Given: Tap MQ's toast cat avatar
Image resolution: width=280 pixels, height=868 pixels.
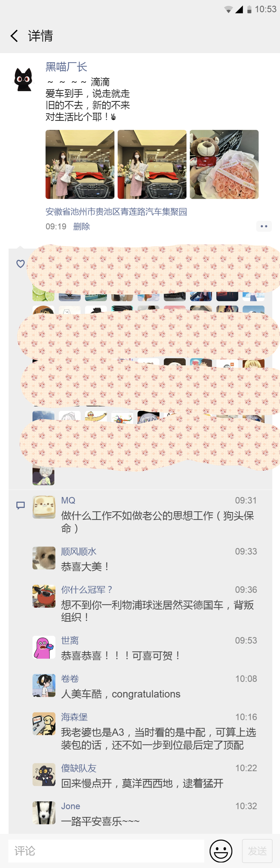Looking at the screenshot, I should (x=44, y=507).
